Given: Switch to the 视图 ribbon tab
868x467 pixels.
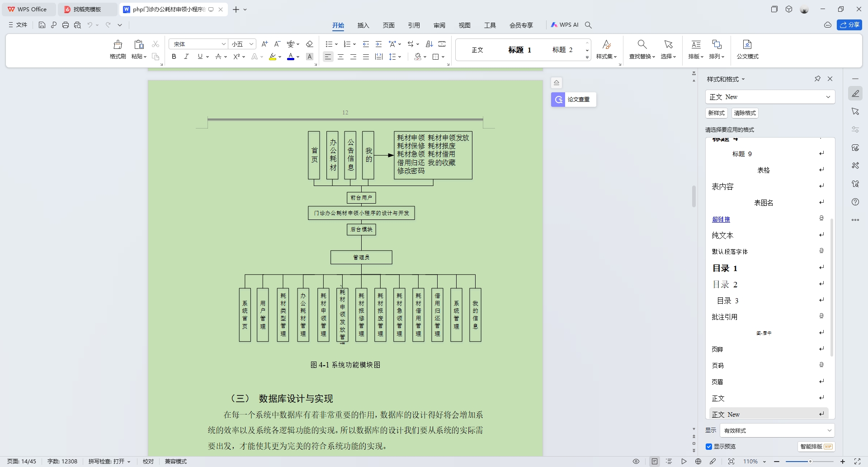Looking at the screenshot, I should [x=464, y=25].
